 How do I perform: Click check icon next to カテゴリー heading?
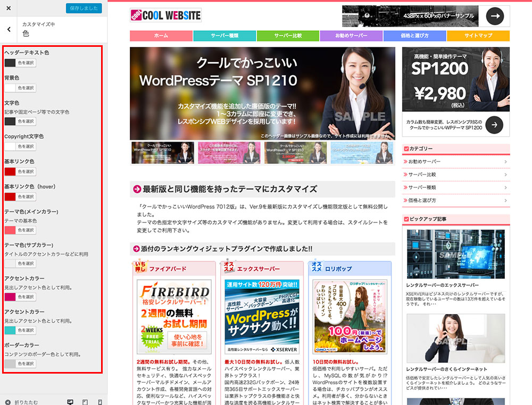(x=406, y=148)
